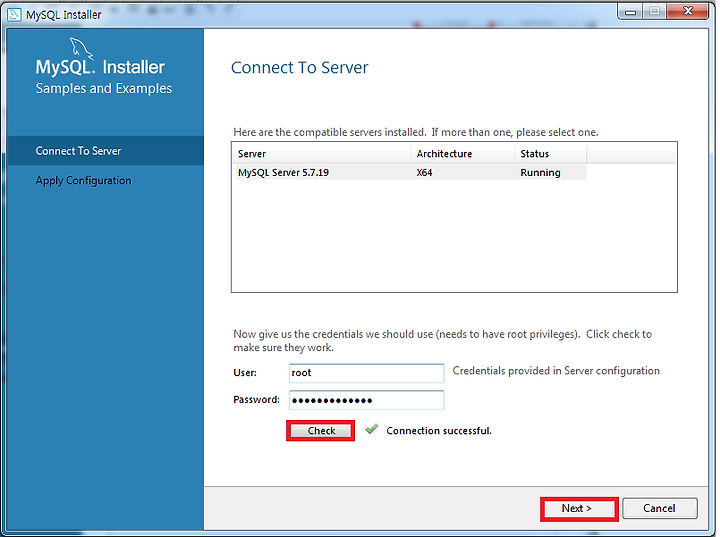Select the MySQL Server 5.7.19 row
This screenshot has height=537, width=720.
(411, 173)
